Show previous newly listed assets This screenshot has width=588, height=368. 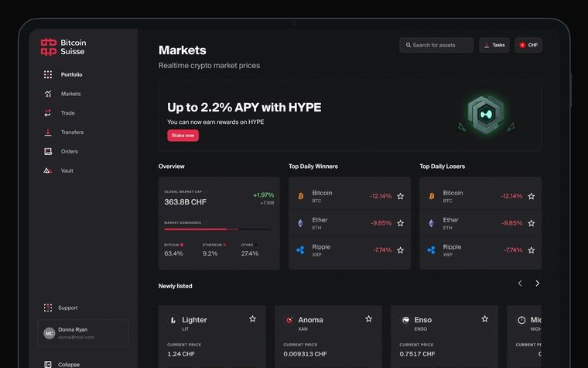tap(520, 284)
